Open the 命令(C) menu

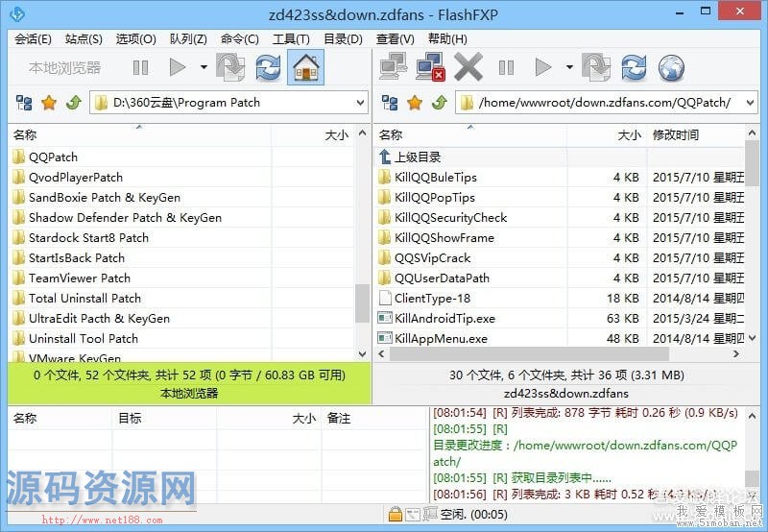[x=239, y=39]
